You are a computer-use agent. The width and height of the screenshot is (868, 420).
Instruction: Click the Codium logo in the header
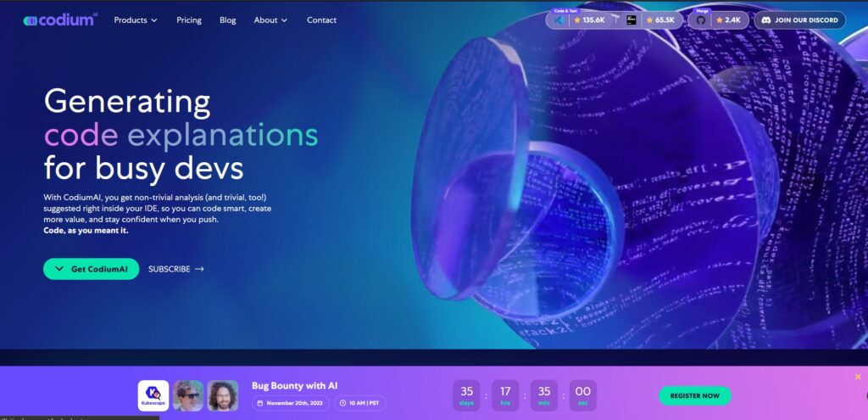point(60,20)
